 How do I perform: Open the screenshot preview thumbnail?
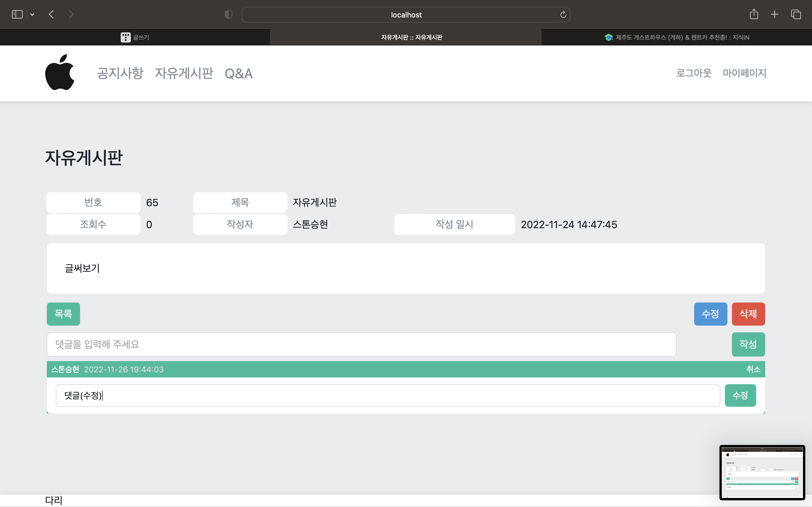click(x=762, y=472)
